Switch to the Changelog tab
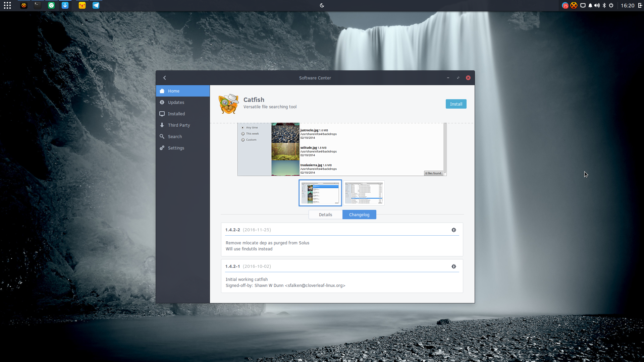Viewport: 644px width, 362px height. (359, 215)
